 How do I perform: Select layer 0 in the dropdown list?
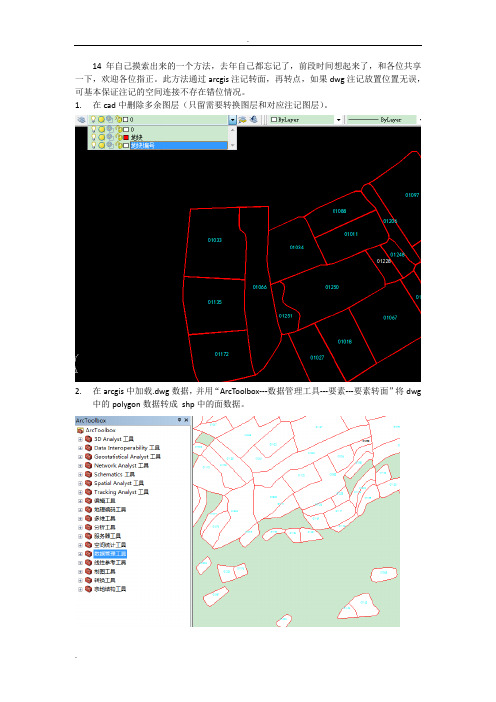coord(132,130)
